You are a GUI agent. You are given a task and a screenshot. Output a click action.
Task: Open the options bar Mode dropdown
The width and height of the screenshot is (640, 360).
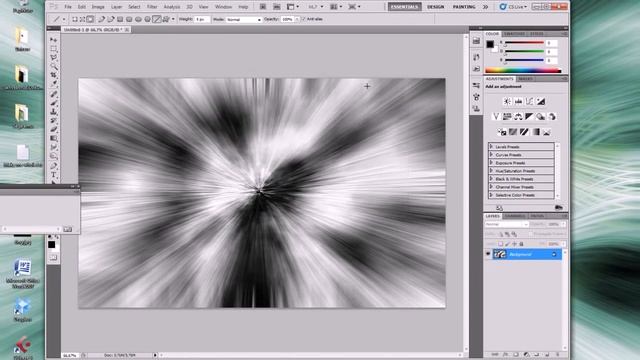[244, 19]
